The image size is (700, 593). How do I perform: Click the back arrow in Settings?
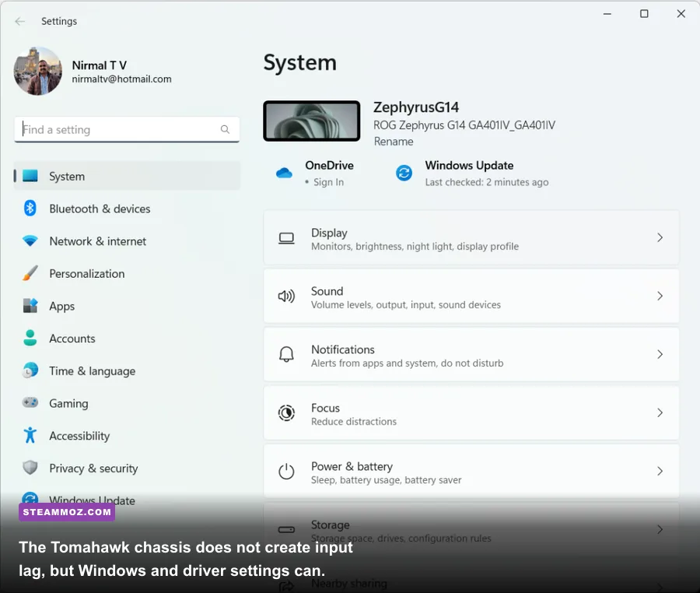pos(19,22)
